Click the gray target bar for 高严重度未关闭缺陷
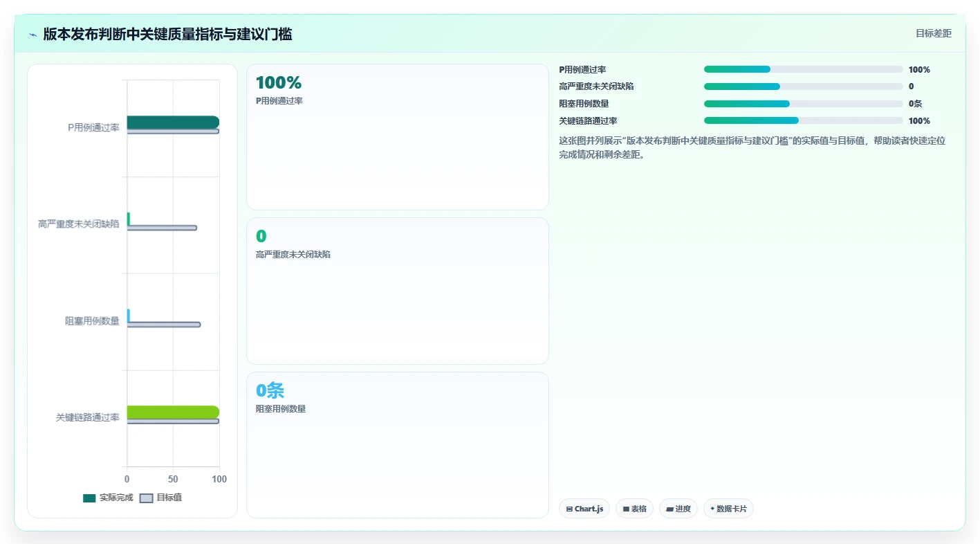The width and height of the screenshot is (980, 544). [162, 228]
